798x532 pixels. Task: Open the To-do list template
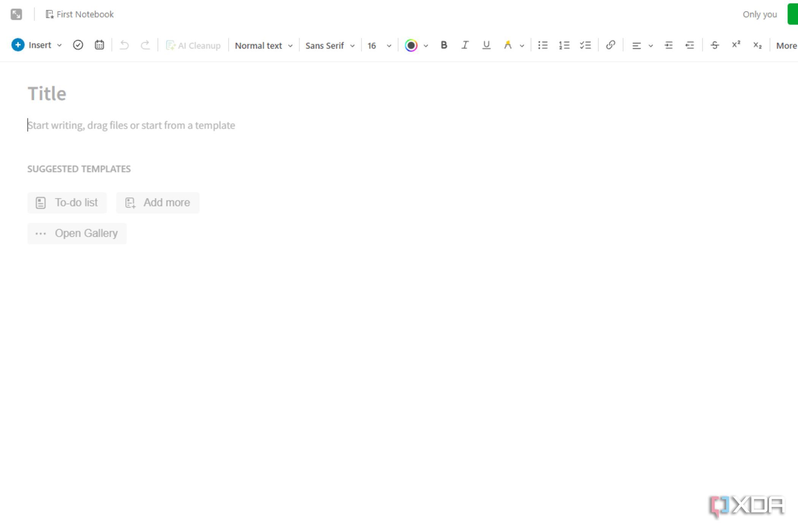click(67, 203)
